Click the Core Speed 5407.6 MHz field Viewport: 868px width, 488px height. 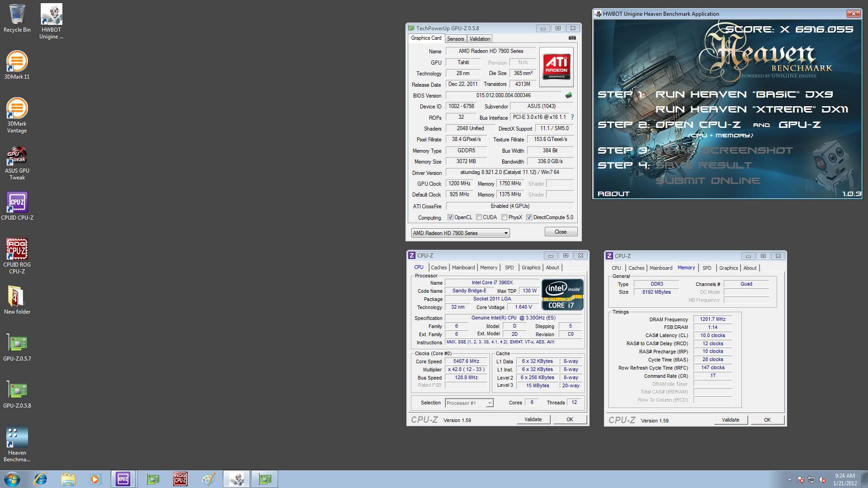click(466, 361)
